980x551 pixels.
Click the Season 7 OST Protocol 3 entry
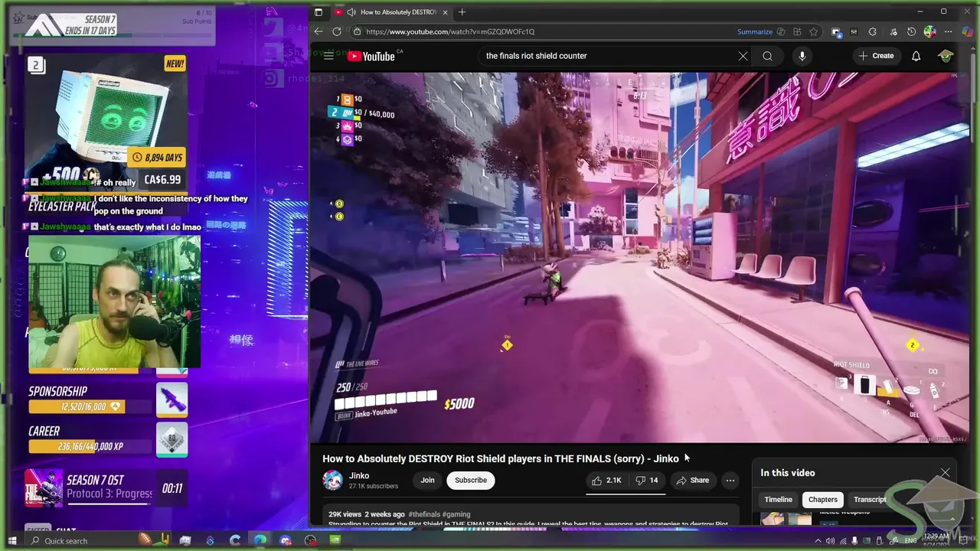point(105,487)
